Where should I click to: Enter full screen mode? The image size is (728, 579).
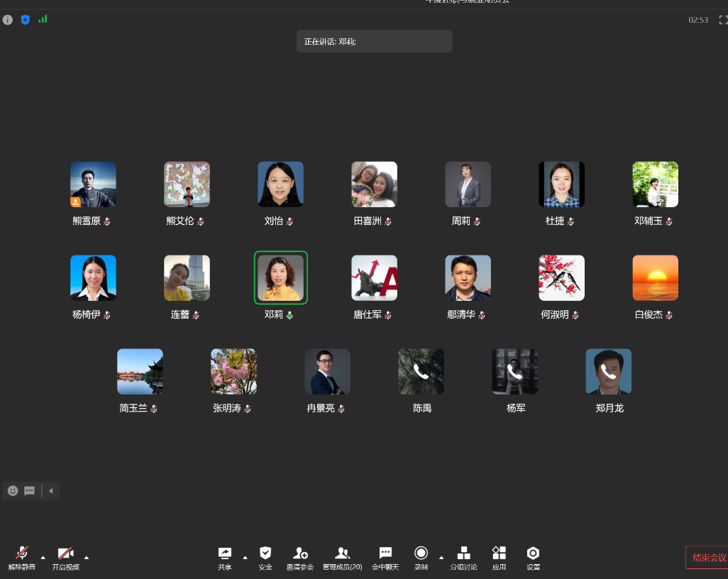coord(722,20)
